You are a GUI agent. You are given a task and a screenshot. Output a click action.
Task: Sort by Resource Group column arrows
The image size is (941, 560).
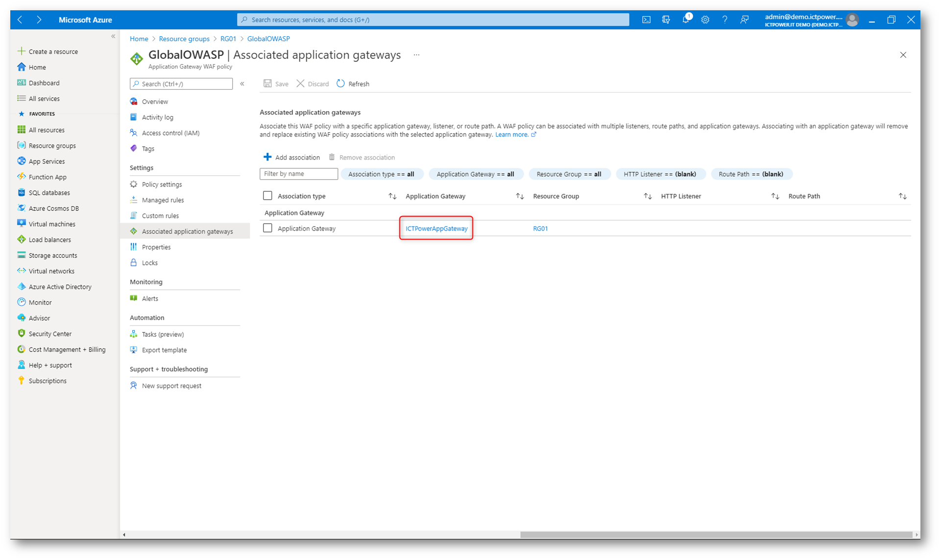(648, 196)
